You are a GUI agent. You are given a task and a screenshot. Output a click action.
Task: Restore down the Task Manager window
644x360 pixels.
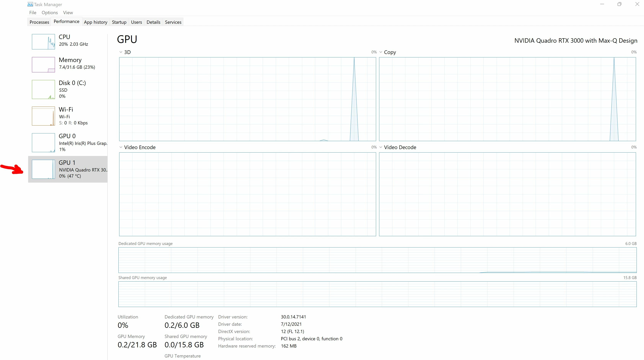[619, 4]
